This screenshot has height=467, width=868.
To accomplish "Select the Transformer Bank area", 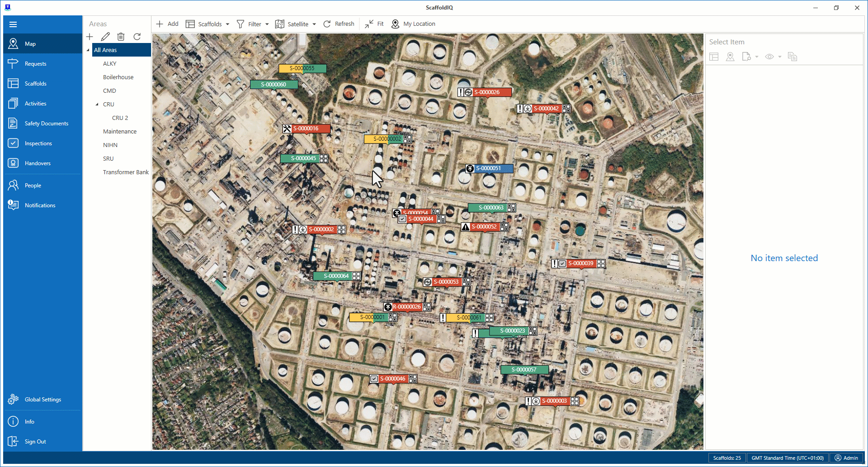I will pos(126,172).
